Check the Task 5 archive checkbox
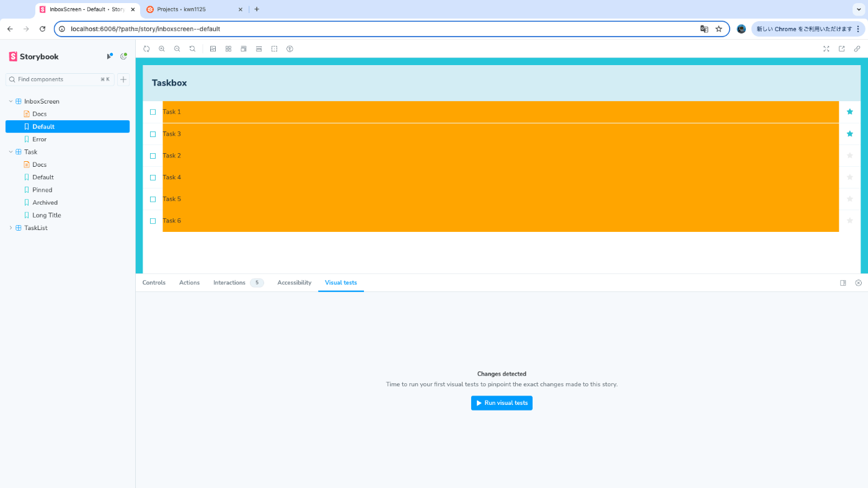868x488 pixels. click(x=153, y=199)
